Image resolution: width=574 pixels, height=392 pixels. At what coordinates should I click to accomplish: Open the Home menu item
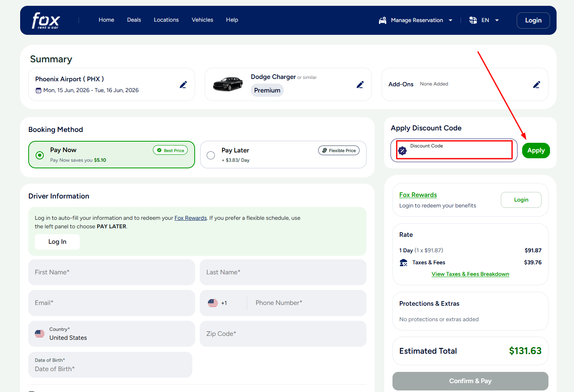click(106, 20)
